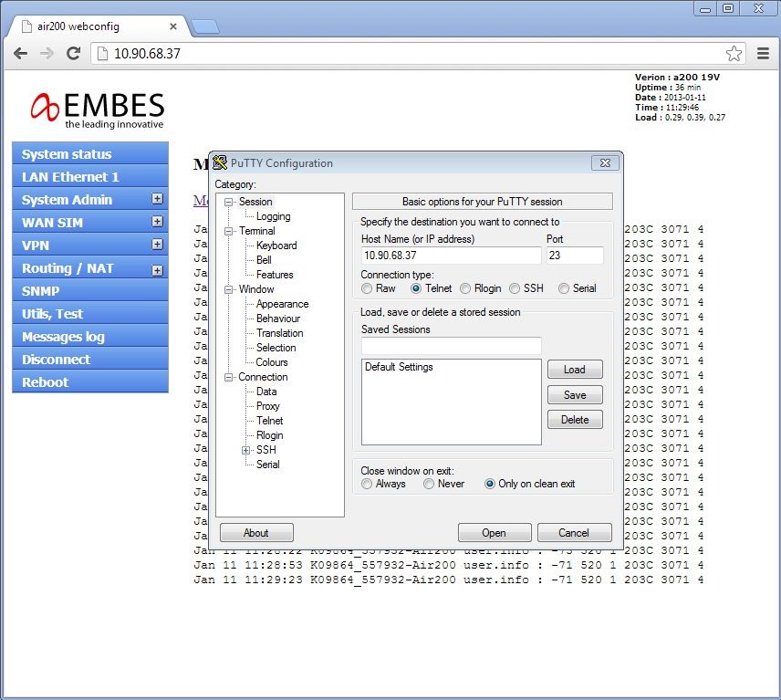Select the Telnet connection type
This screenshot has width=781, height=700.
tap(416, 288)
